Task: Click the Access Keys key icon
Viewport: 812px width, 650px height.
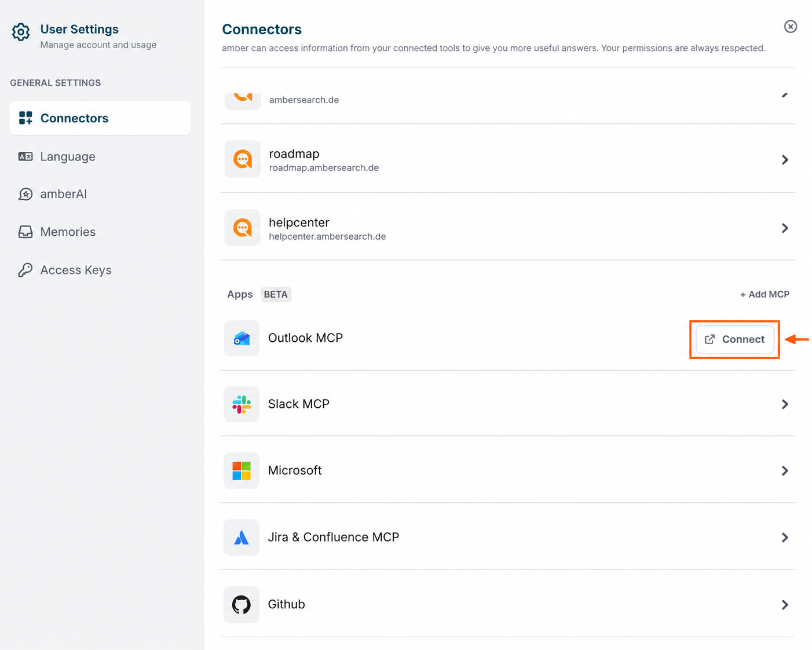Action: [25, 270]
